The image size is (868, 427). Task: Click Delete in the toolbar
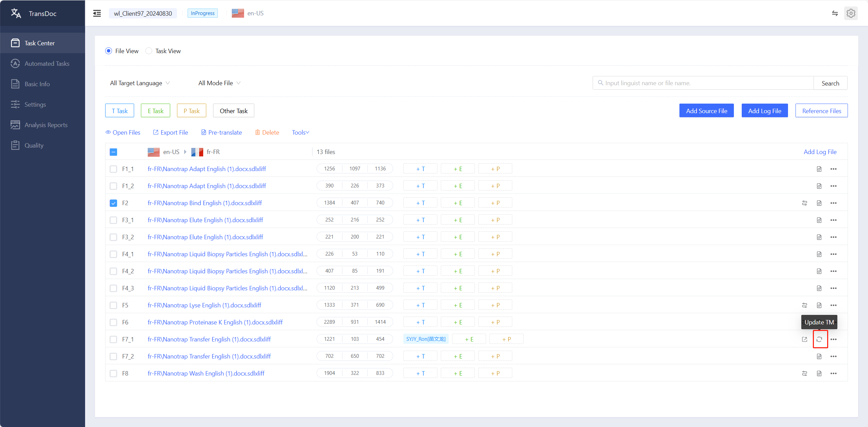click(x=267, y=132)
